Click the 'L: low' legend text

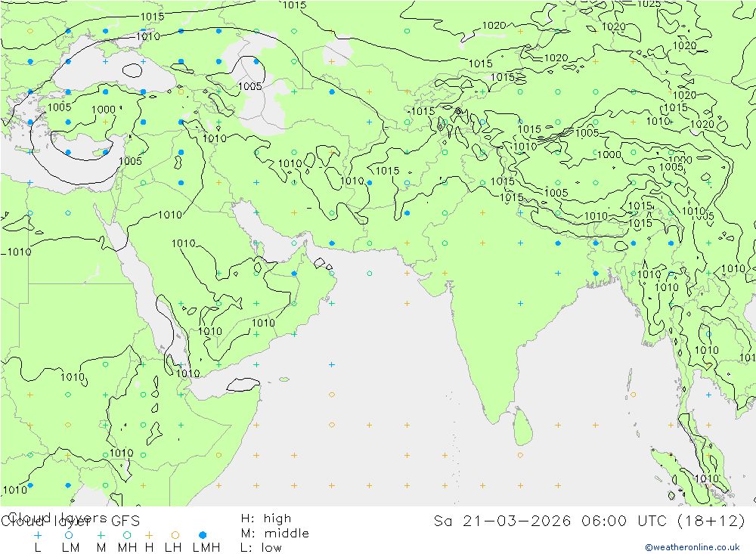[x=261, y=548]
